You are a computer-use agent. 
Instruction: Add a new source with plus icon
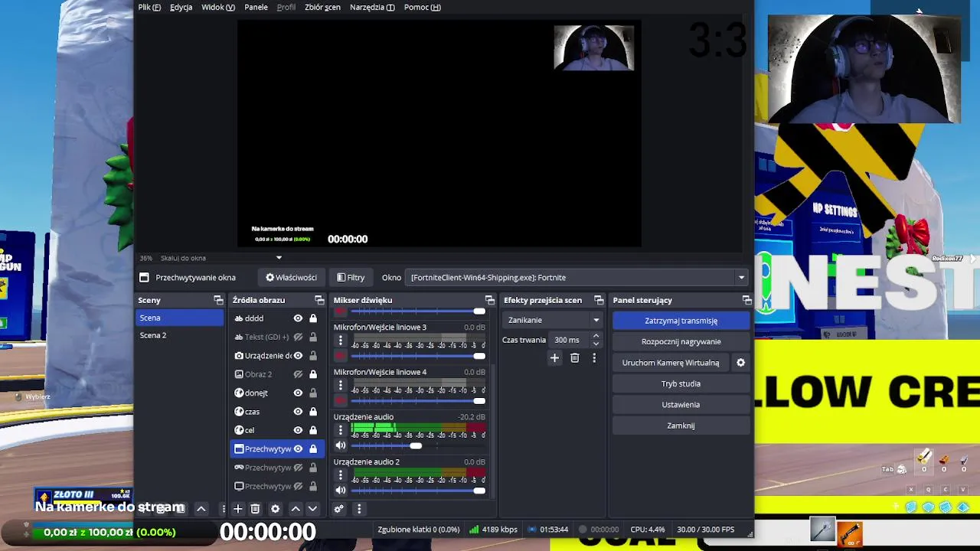(x=237, y=509)
